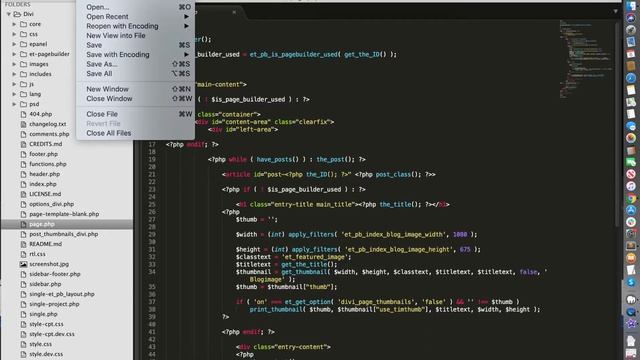Collapse the Divi root folder

coord(9,14)
